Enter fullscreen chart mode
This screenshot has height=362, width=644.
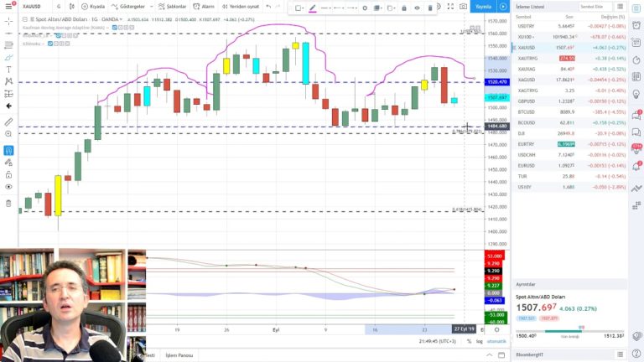[x=449, y=7]
